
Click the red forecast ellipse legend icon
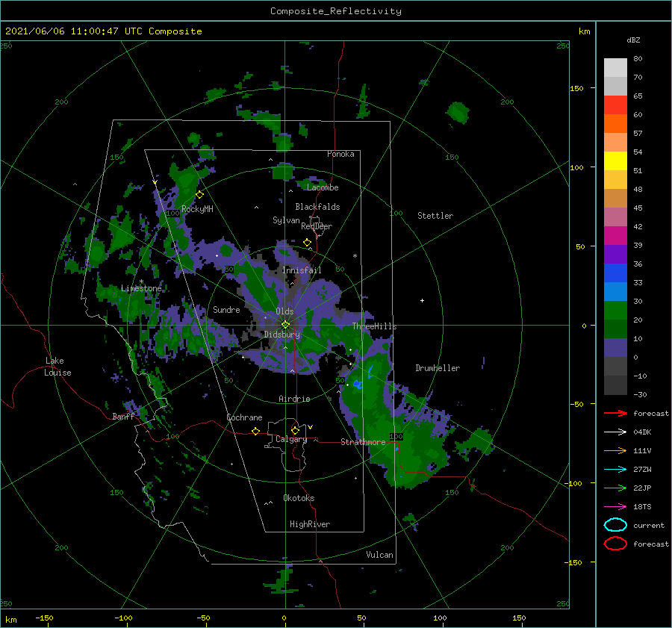pyautogui.click(x=615, y=544)
